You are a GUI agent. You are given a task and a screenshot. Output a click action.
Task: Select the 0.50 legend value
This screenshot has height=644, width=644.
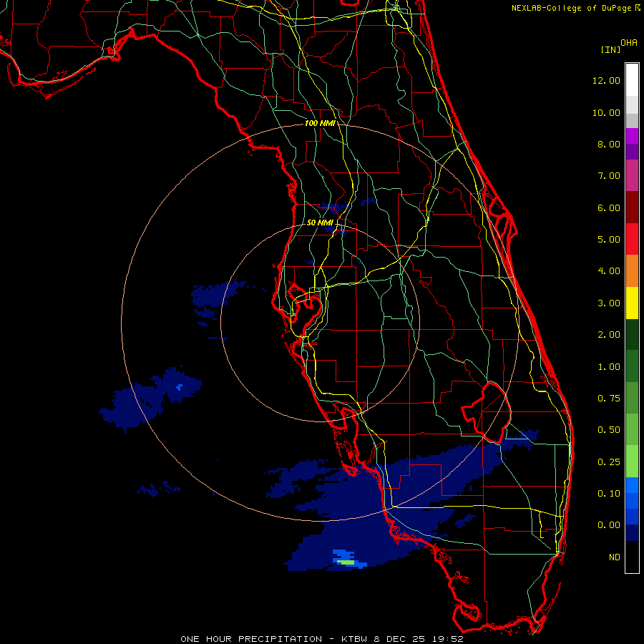(609, 430)
